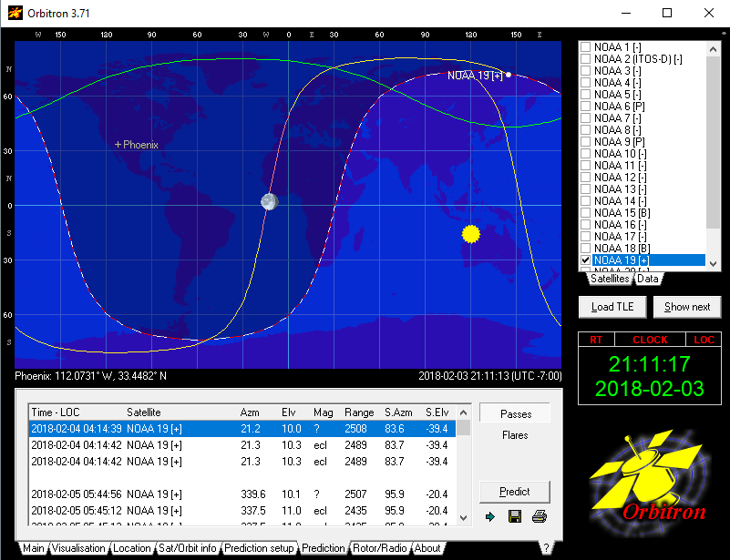Image resolution: width=730 pixels, height=560 pixels.
Task: Click the Sun icon on the map
Action: click(x=470, y=234)
